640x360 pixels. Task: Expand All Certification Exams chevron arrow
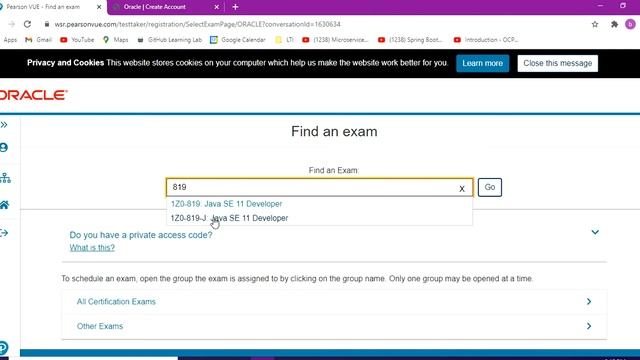coord(589,302)
